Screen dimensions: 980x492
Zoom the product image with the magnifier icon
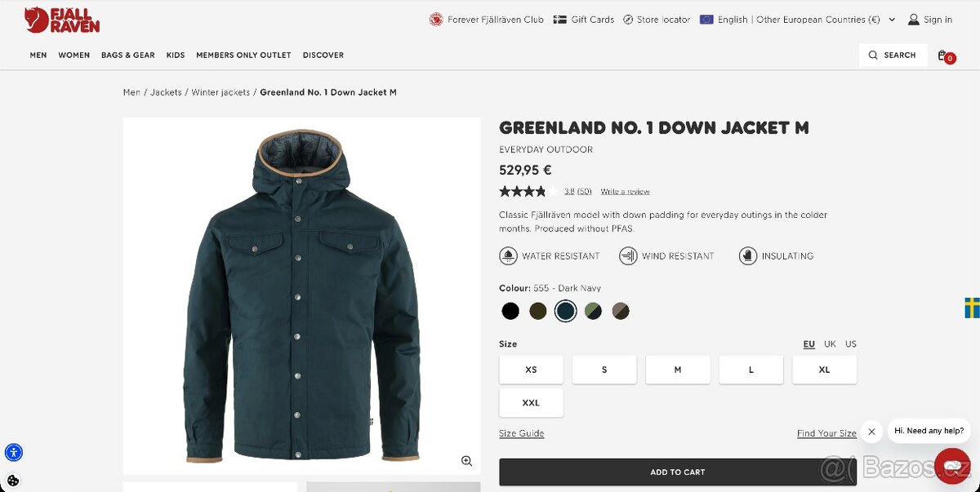click(466, 460)
